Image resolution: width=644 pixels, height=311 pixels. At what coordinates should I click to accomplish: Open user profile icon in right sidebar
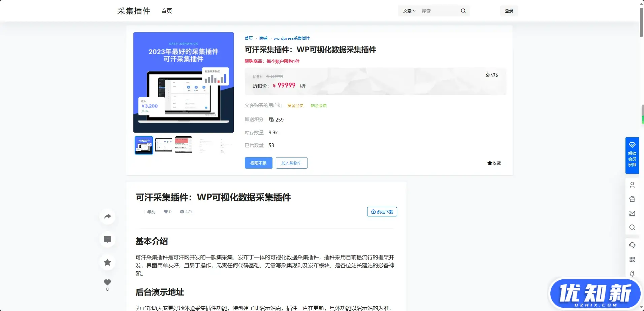(632, 185)
